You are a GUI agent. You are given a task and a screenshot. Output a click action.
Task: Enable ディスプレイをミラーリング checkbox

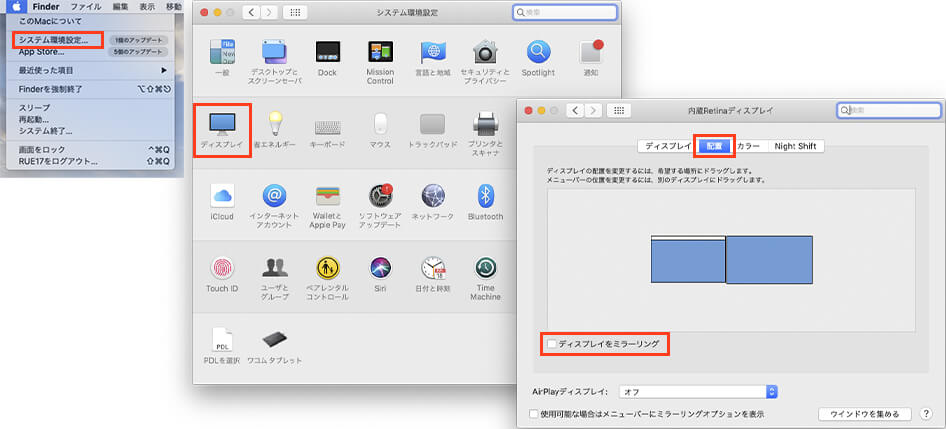tap(551, 344)
